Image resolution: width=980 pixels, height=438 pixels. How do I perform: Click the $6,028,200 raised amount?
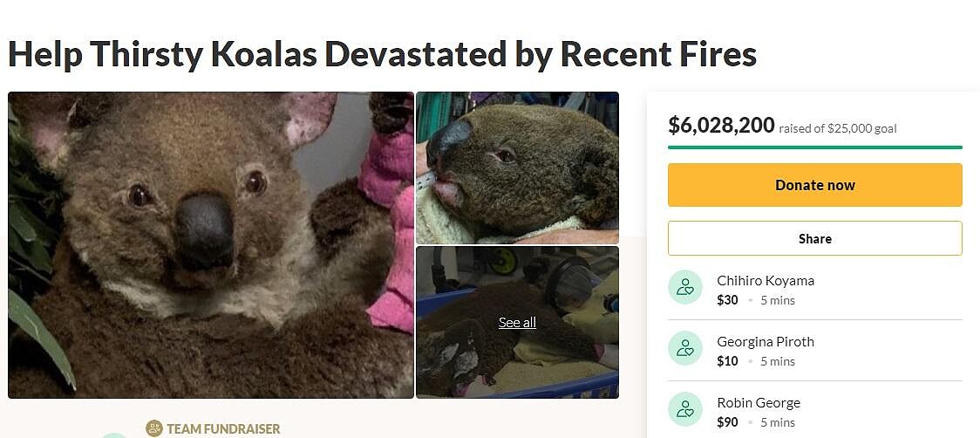721,126
